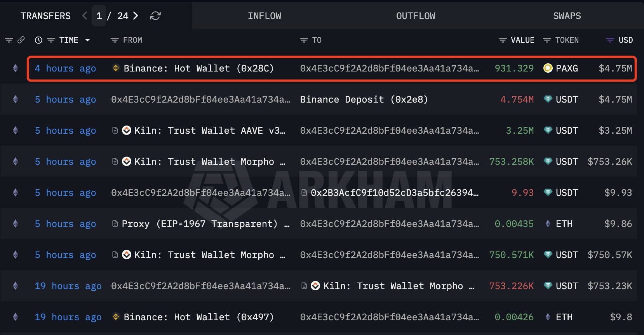Go to next transfers page
The image size is (644, 335).
coord(136,16)
